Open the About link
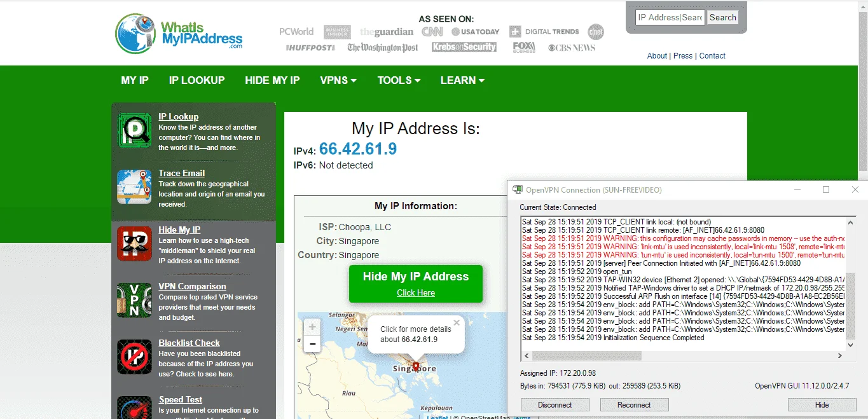Viewport: 868px width, 419px height. point(657,56)
